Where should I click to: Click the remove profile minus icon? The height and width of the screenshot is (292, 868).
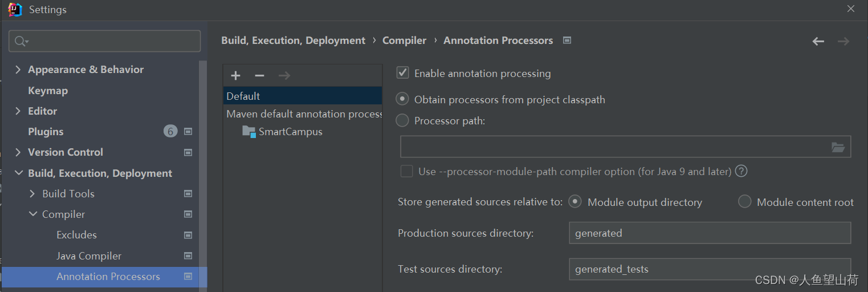(x=259, y=76)
